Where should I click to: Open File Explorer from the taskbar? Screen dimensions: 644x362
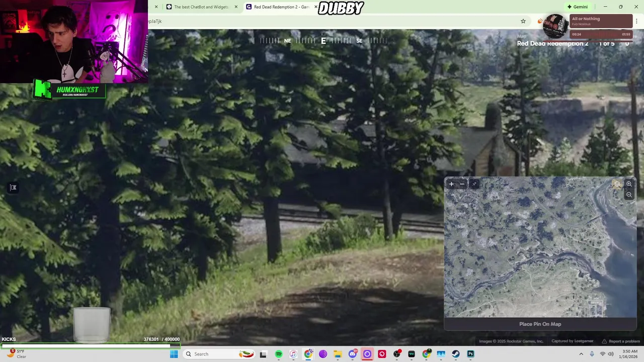point(338,354)
